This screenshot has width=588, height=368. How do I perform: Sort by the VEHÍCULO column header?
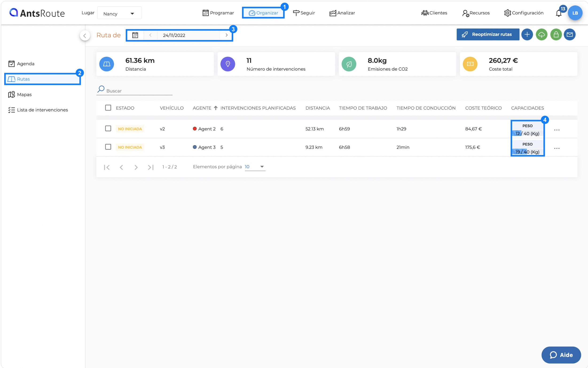(x=172, y=108)
